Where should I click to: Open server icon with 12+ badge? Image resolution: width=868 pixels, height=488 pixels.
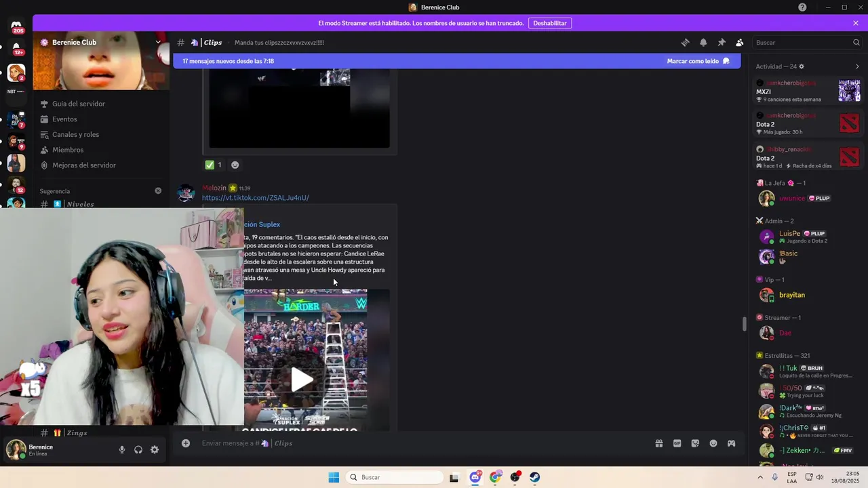tap(16, 47)
